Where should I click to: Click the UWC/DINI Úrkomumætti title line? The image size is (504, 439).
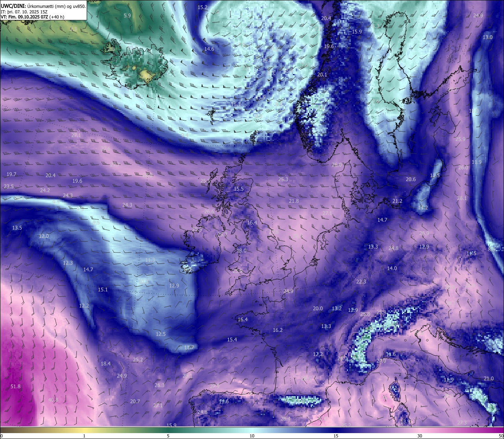[43, 6]
